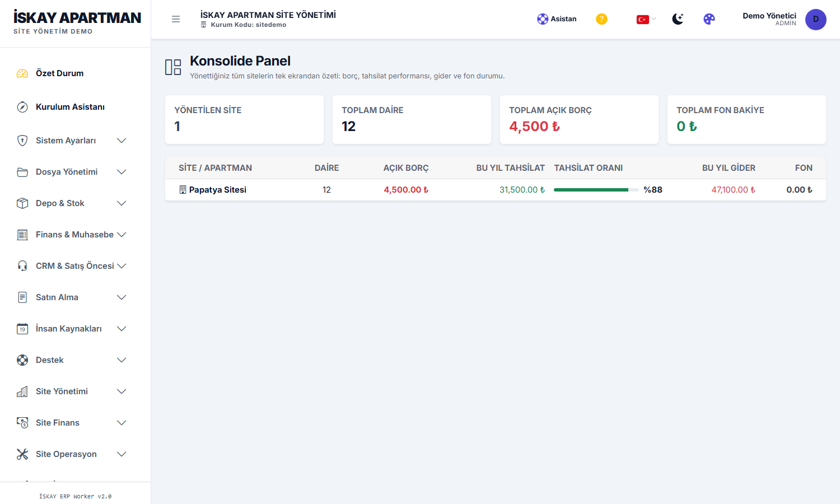Click the tahsilat oranı progress bar
The width and height of the screenshot is (840, 504).
pos(596,190)
